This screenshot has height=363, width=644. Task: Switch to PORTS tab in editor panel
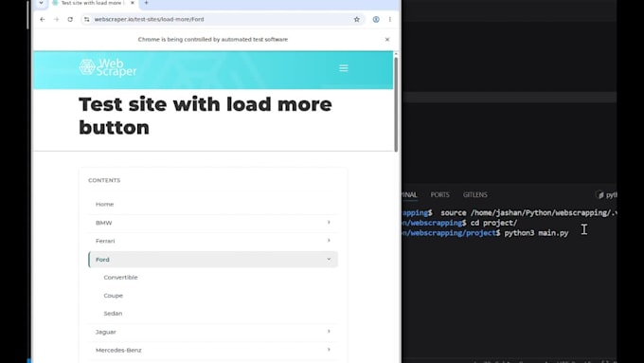[x=439, y=195]
